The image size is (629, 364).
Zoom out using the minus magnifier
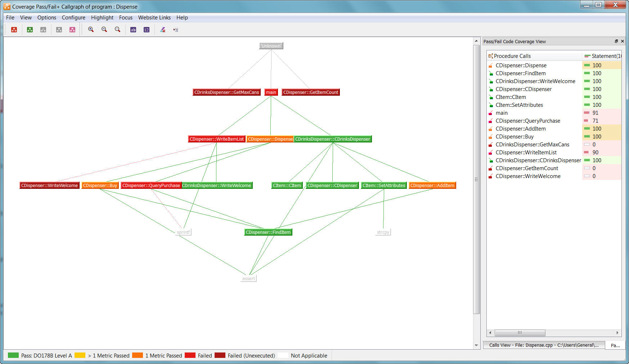pyautogui.click(x=104, y=30)
